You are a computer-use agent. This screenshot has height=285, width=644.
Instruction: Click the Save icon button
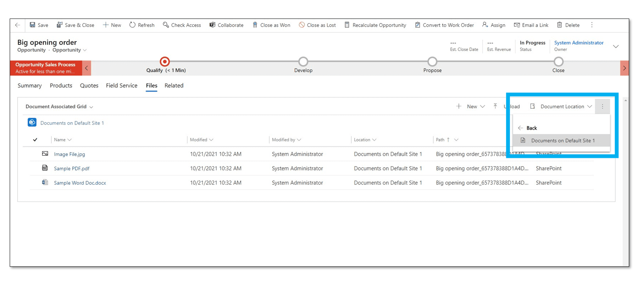(32, 25)
